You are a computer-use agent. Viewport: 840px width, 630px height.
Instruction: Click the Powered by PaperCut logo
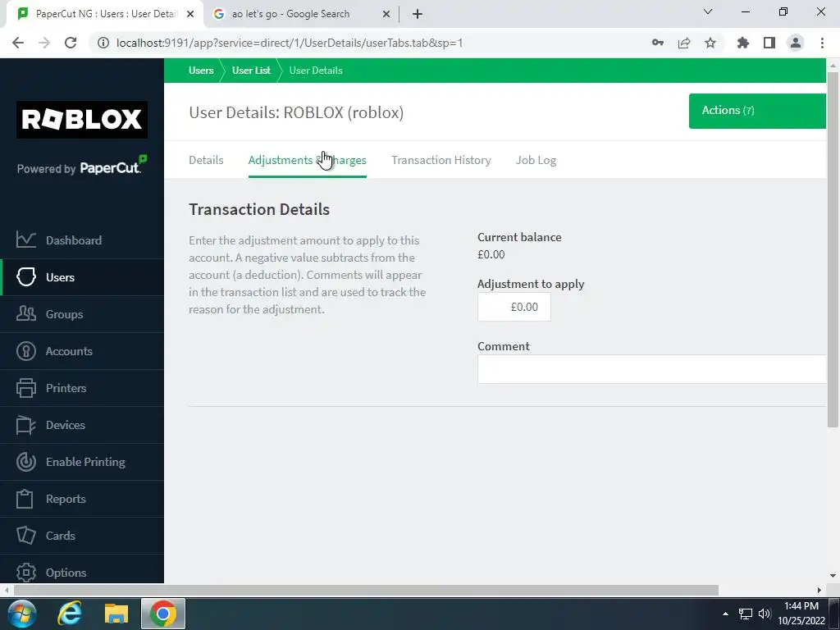click(x=82, y=165)
